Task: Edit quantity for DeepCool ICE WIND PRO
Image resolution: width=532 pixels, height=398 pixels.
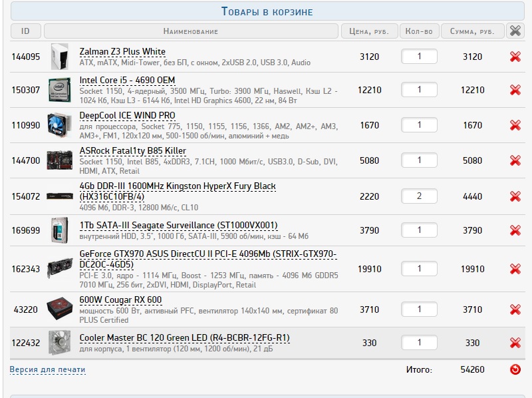Action: click(x=419, y=125)
